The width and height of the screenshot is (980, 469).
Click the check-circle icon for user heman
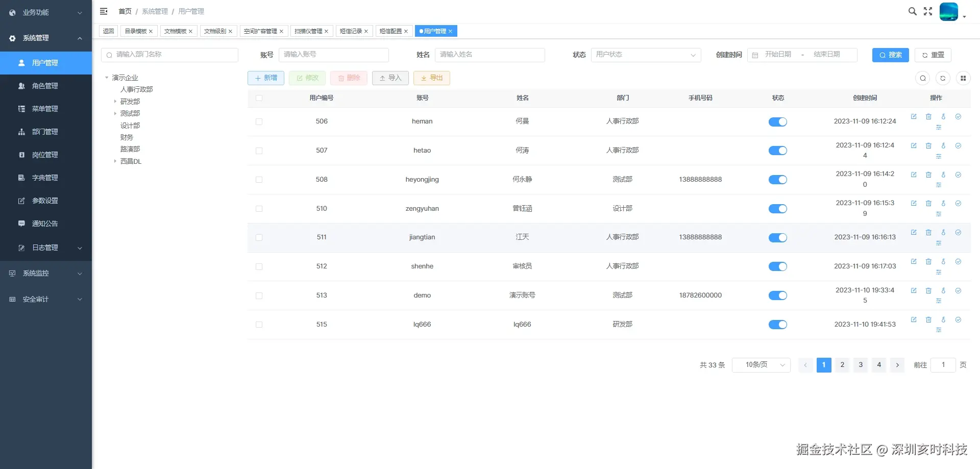click(x=958, y=116)
